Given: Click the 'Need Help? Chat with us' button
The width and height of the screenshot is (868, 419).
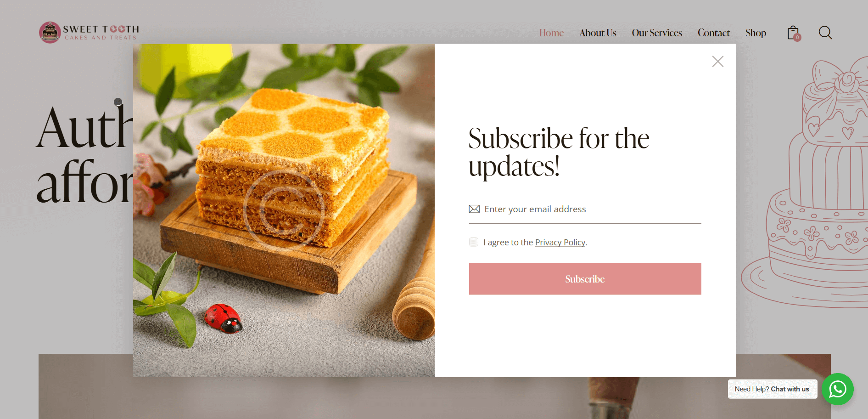Looking at the screenshot, I should click(x=772, y=389).
